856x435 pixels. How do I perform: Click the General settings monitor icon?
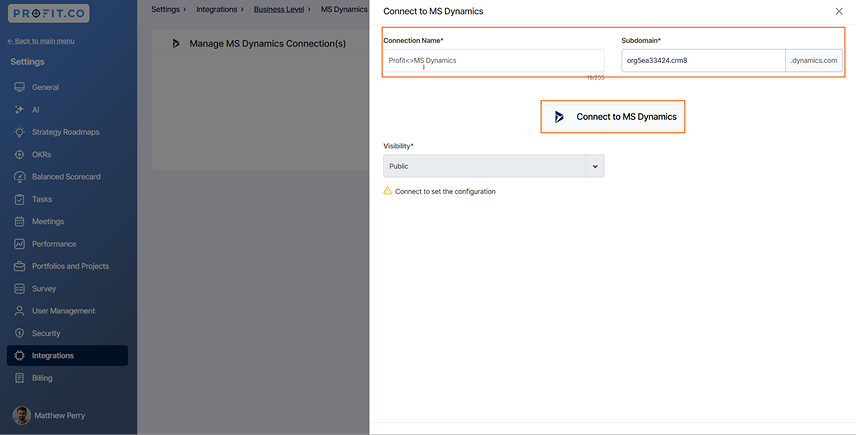(20, 87)
